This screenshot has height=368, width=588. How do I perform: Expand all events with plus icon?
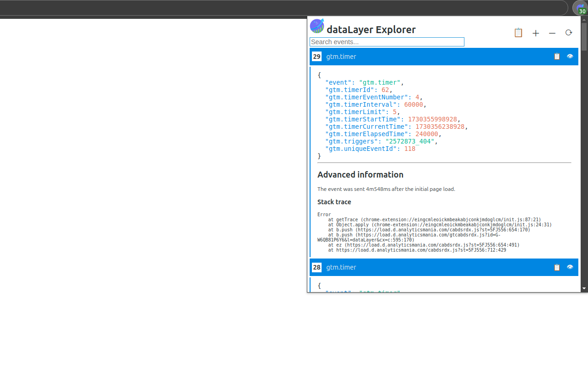pyautogui.click(x=536, y=33)
